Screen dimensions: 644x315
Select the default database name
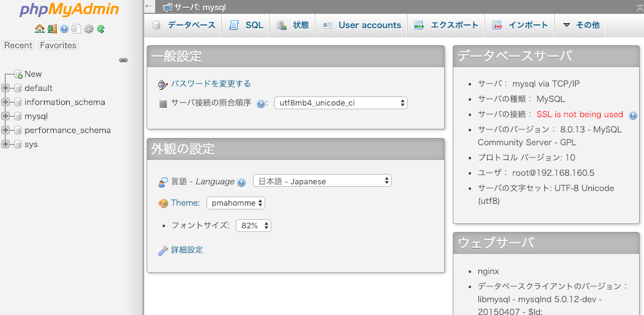[x=38, y=88]
